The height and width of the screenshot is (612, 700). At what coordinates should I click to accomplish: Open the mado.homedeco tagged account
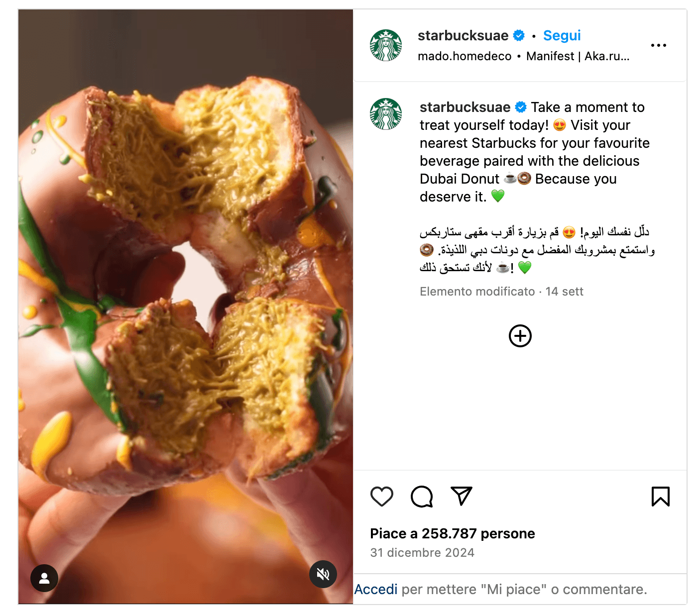pos(465,56)
